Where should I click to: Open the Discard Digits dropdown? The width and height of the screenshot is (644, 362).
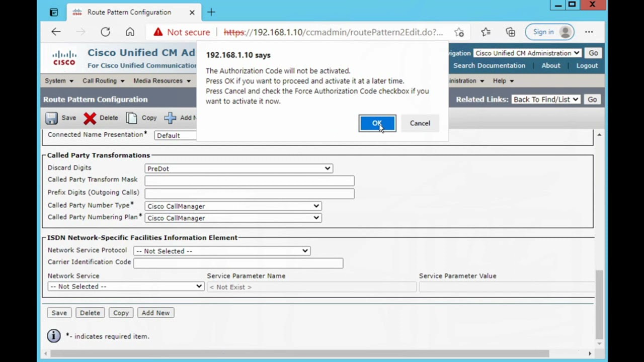(x=238, y=168)
